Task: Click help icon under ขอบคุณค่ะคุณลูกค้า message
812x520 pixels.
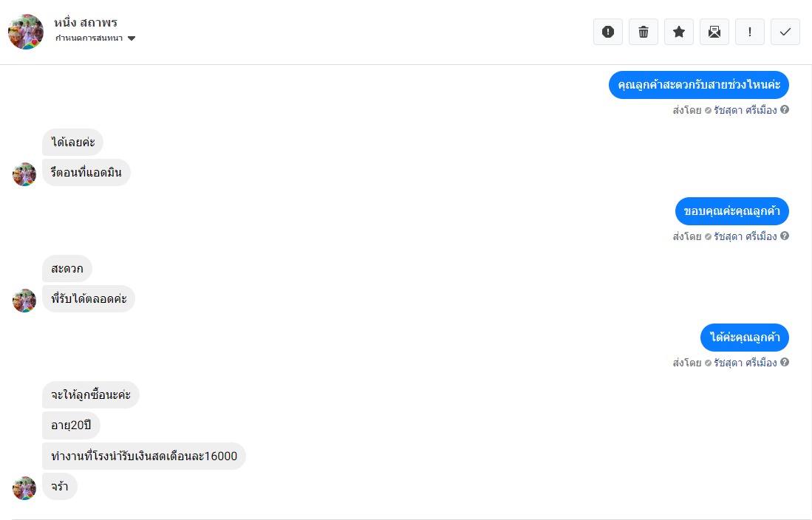Action: tap(785, 236)
